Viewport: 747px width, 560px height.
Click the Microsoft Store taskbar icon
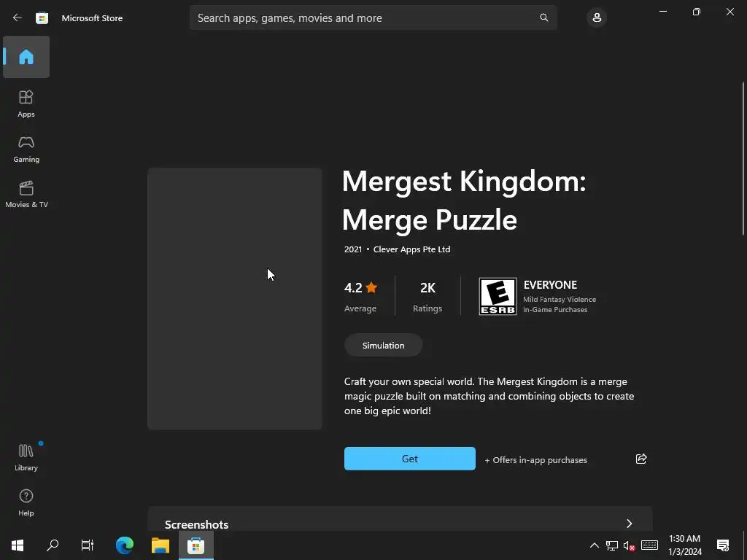coord(196,545)
